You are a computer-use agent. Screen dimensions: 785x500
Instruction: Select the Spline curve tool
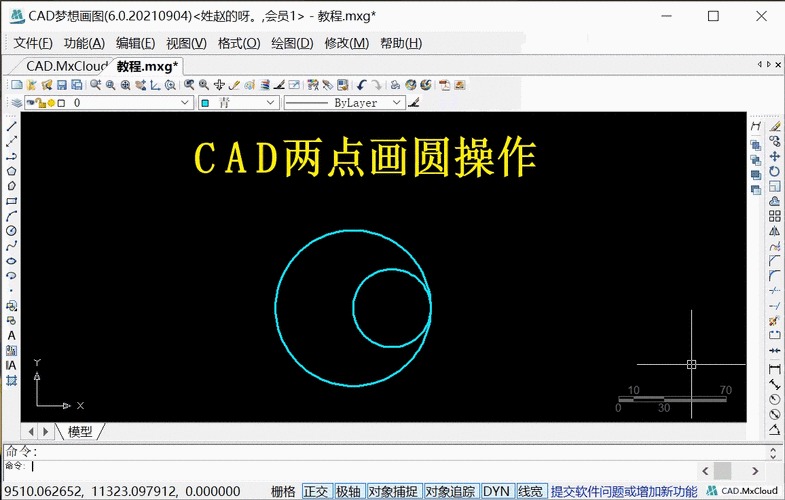point(12,246)
